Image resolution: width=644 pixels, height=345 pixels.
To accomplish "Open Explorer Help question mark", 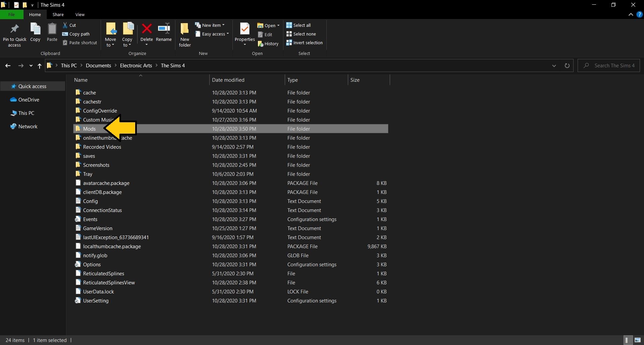I will (639, 14).
